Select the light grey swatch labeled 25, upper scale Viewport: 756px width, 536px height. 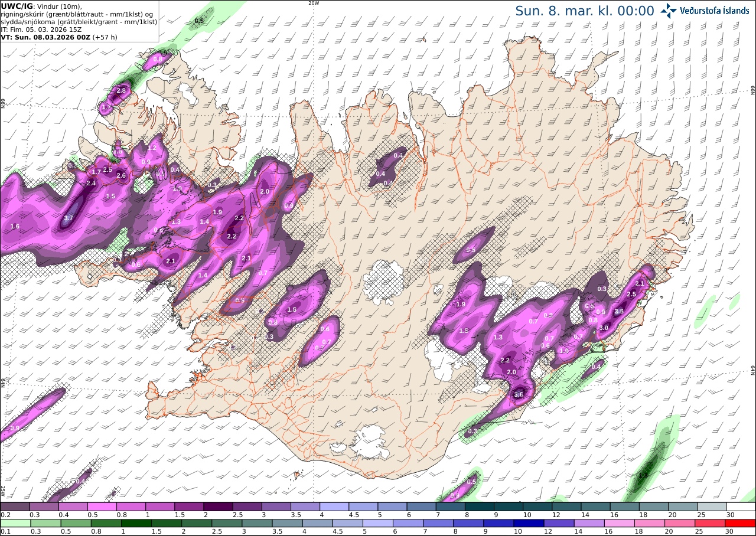(x=712, y=506)
